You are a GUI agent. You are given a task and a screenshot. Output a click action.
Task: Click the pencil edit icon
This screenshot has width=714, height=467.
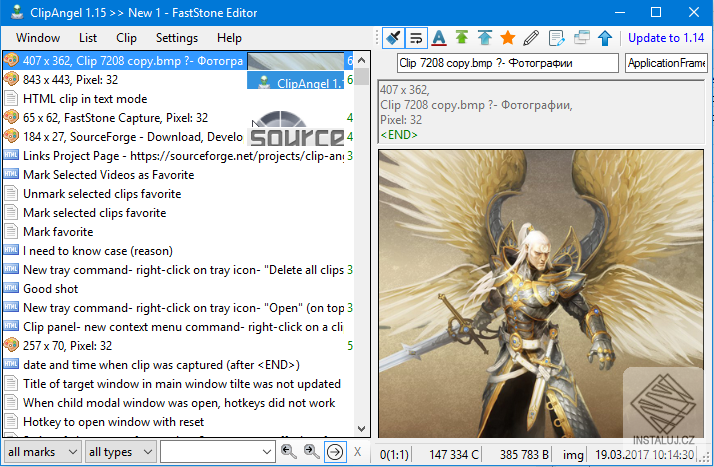[531, 38]
